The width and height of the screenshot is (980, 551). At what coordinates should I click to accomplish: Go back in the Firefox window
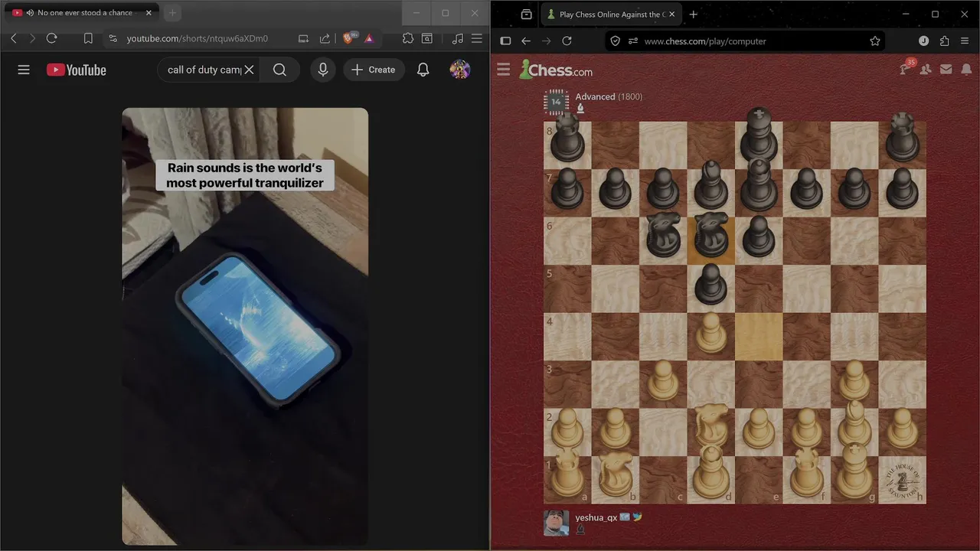[x=526, y=41]
